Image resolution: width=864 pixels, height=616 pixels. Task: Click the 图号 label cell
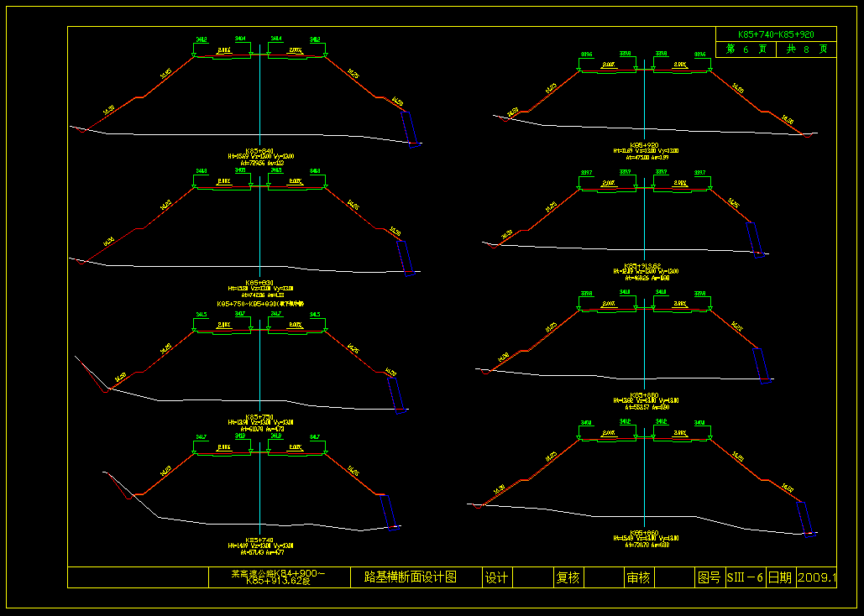pyautogui.click(x=710, y=577)
